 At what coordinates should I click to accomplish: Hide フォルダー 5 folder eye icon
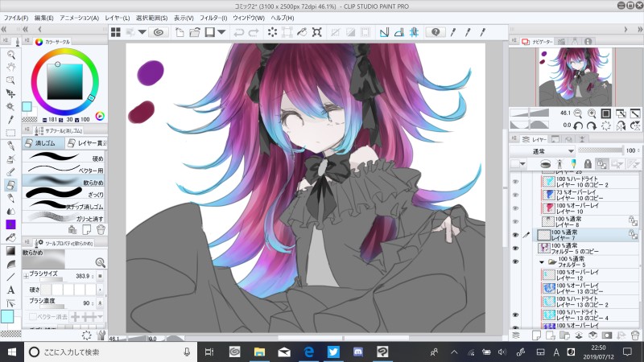515,261
